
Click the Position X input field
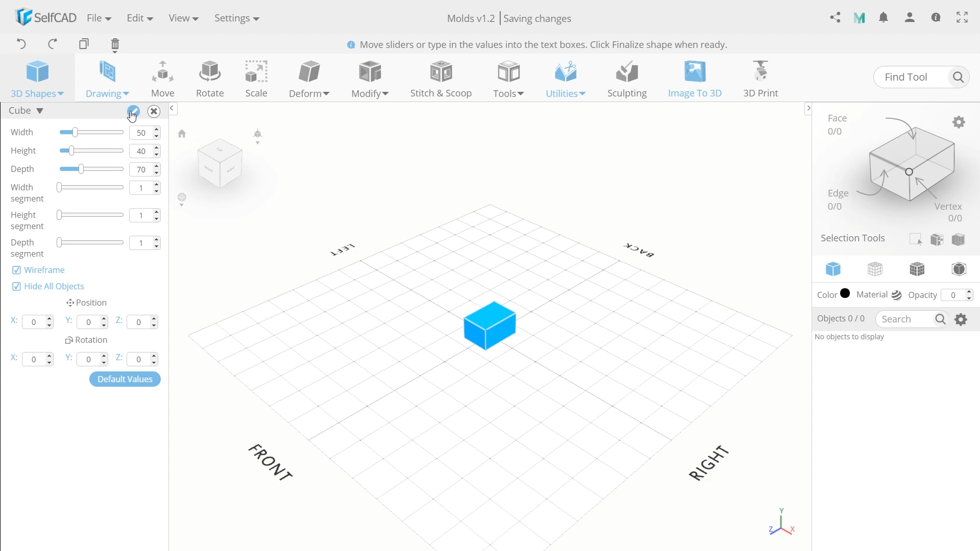[x=34, y=322]
